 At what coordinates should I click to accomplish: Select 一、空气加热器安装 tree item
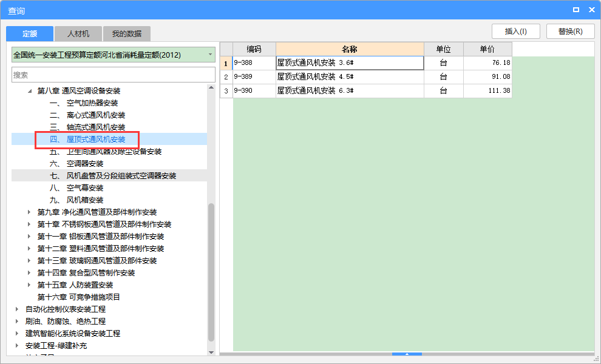[x=84, y=103]
